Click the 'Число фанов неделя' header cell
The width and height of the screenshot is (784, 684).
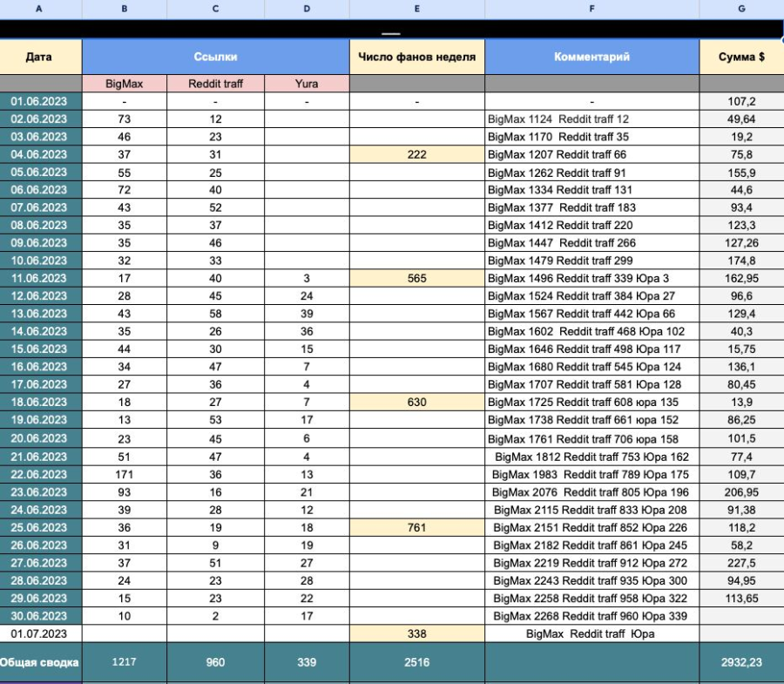click(416, 57)
